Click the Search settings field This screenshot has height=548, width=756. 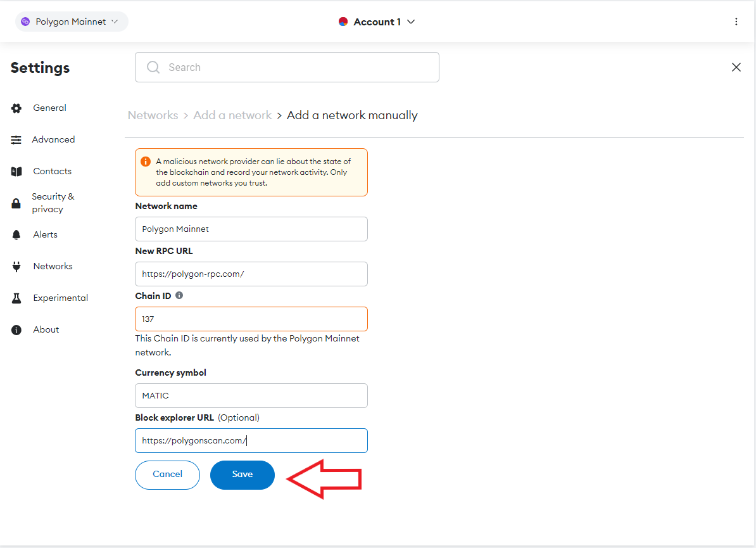(287, 67)
